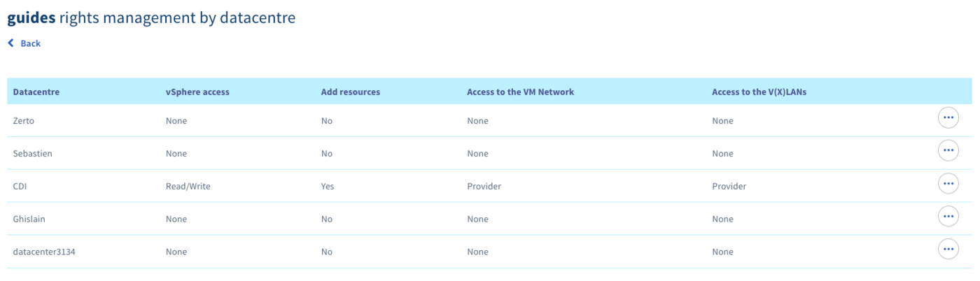Click the Back link

[x=30, y=43]
